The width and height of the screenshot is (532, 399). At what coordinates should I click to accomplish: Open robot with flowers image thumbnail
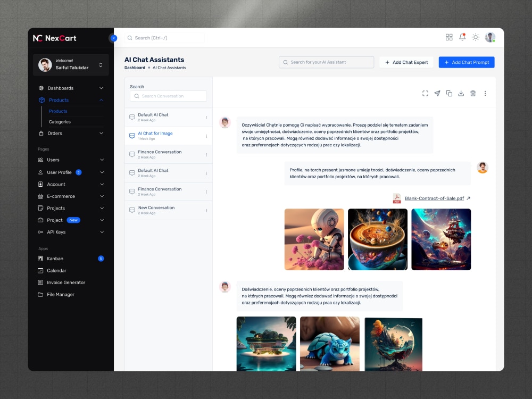pyautogui.click(x=314, y=239)
